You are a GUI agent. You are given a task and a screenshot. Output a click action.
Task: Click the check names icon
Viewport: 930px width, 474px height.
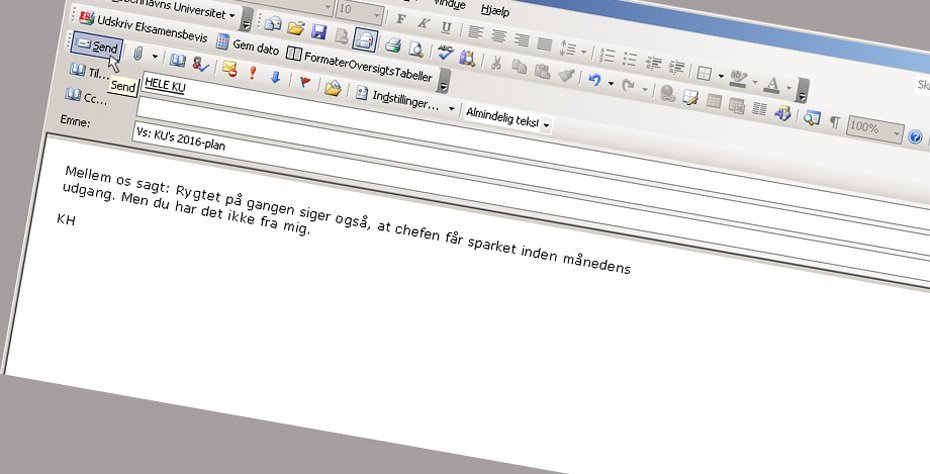pos(200,64)
